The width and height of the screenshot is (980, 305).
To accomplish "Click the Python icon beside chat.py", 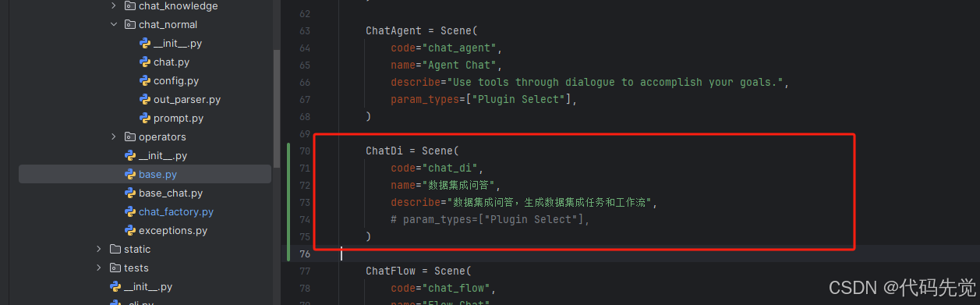I will point(145,62).
